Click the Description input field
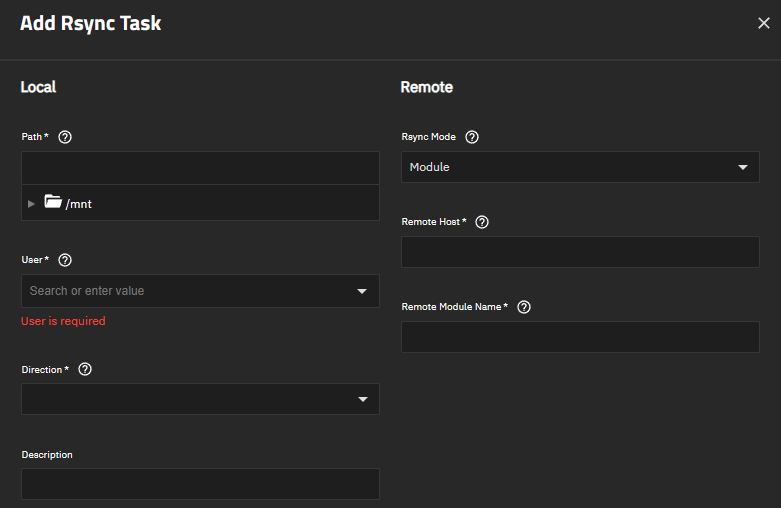 [x=200, y=484]
